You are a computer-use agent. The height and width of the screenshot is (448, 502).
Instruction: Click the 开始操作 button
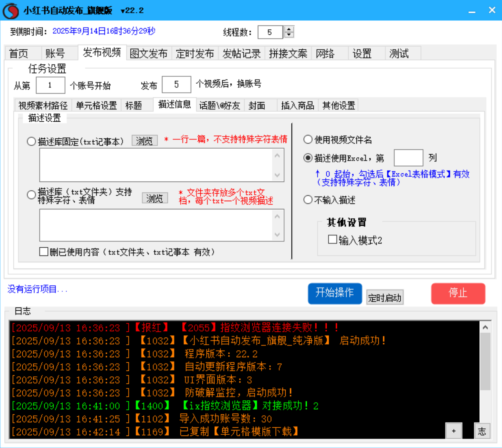coord(335,293)
